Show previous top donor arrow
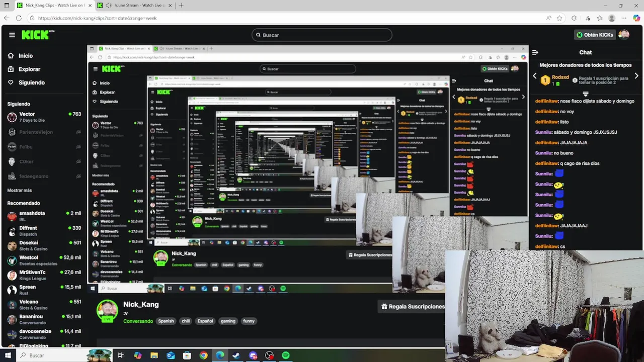The image size is (644, 362). coord(535,76)
